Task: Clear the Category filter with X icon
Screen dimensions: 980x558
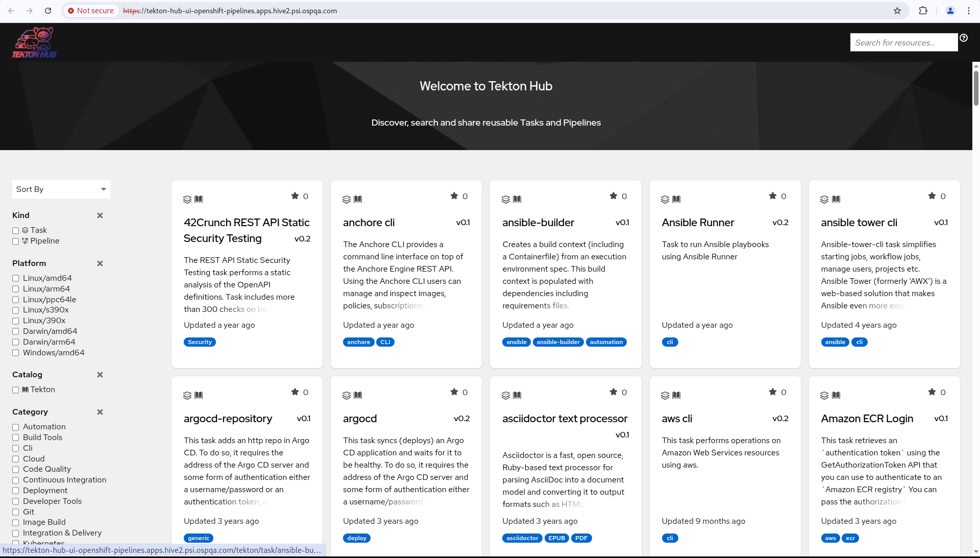Action: (x=100, y=412)
